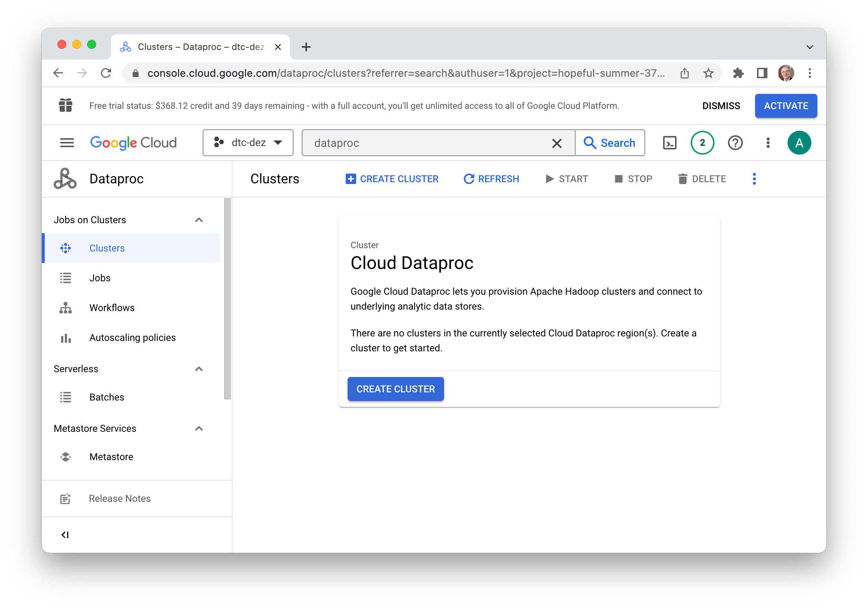Open Batches under Serverless

pyautogui.click(x=131, y=398)
